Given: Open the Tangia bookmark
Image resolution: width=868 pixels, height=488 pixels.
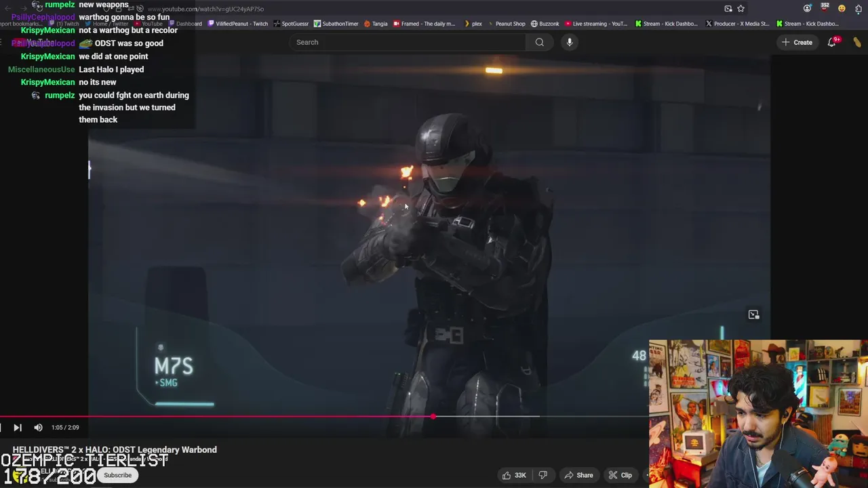Looking at the screenshot, I should coord(376,24).
